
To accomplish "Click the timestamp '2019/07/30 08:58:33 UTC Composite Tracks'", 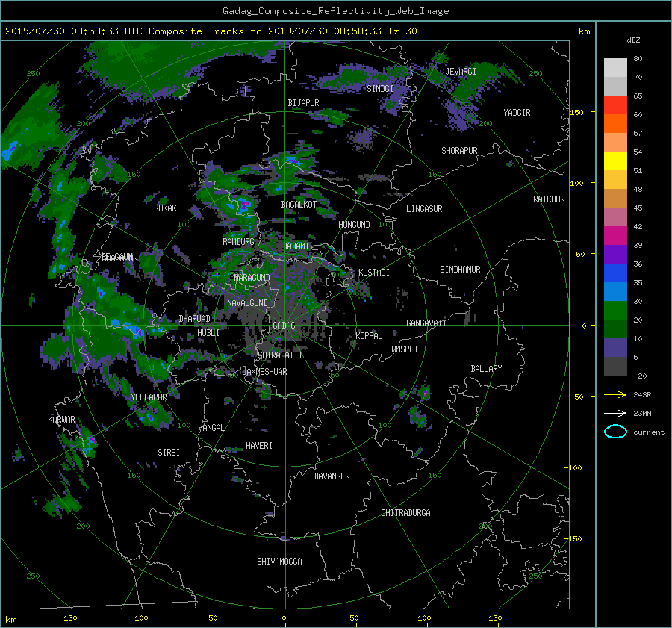I will coord(125,31).
